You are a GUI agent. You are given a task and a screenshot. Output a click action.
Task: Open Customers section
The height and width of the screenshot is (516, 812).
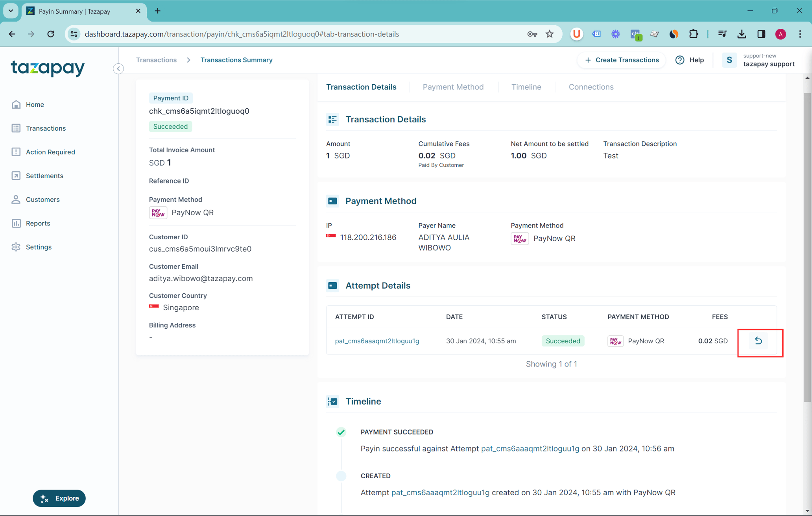[x=42, y=200]
